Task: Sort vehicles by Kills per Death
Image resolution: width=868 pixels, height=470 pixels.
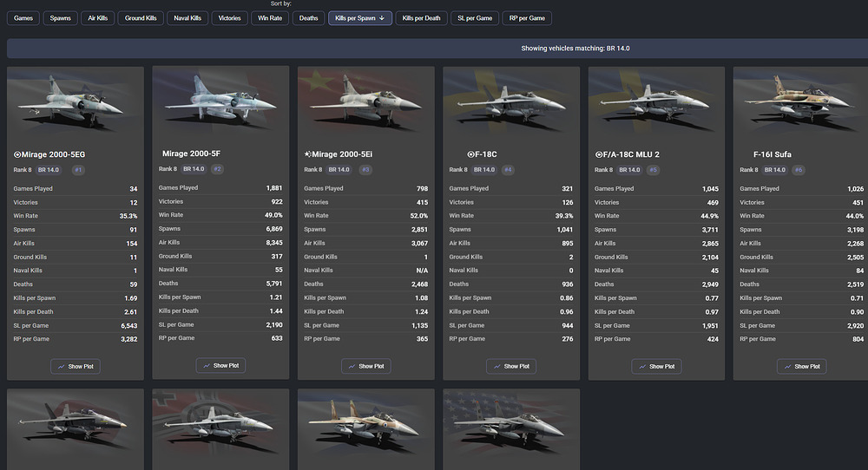Action: coord(421,18)
